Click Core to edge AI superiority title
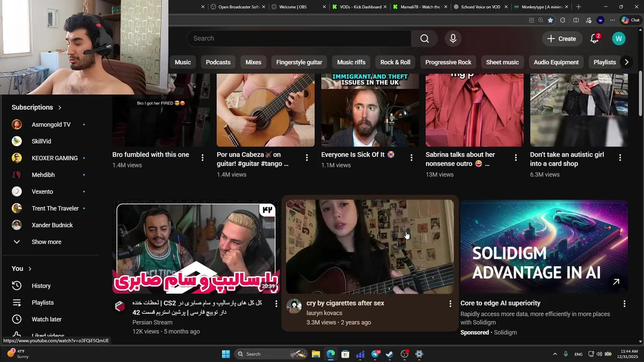The height and width of the screenshot is (362, 644). coord(500,303)
